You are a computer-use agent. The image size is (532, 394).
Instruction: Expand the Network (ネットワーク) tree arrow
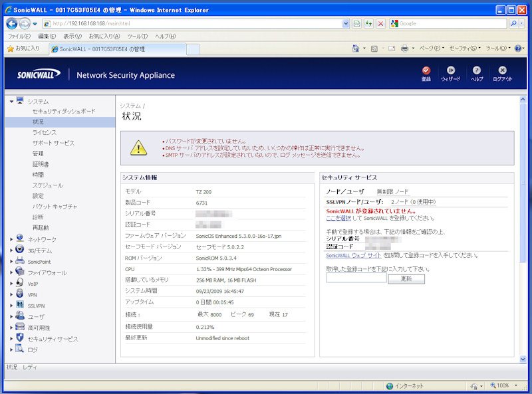click(x=11, y=239)
